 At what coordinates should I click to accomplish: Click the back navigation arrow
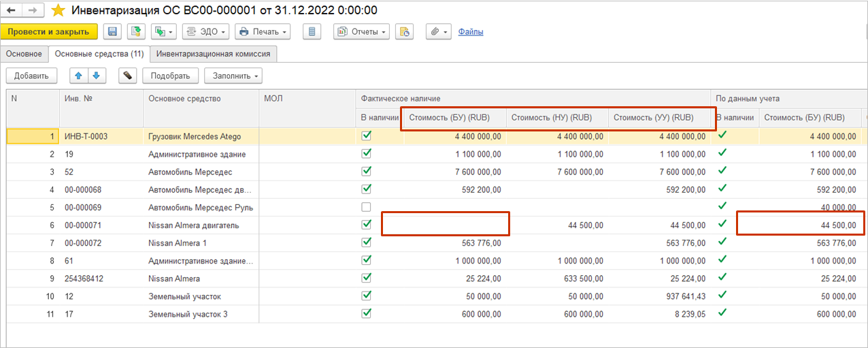click(12, 10)
